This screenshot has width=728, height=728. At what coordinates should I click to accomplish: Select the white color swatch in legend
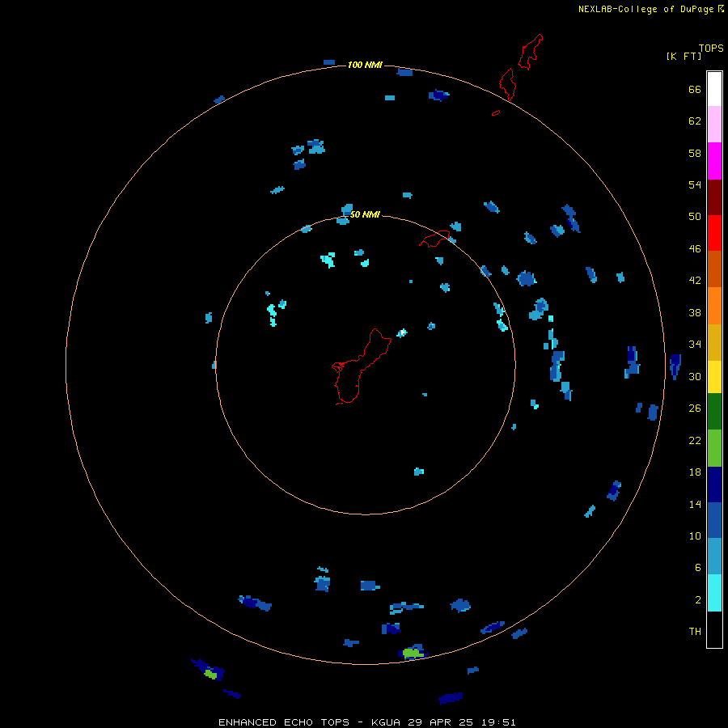(x=714, y=89)
